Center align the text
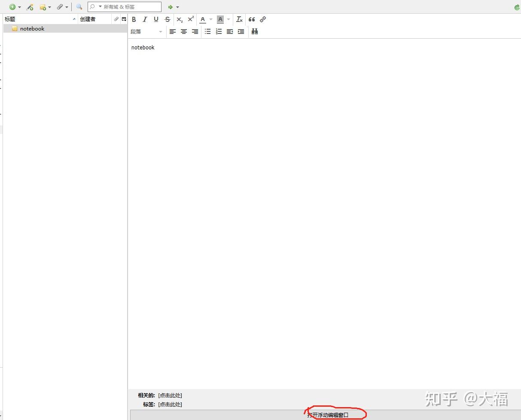 tap(183, 31)
